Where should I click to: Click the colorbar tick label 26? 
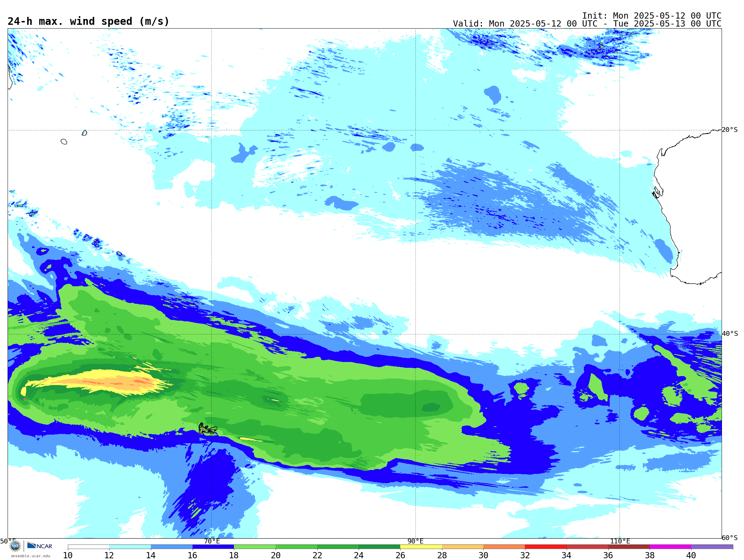tap(400, 556)
